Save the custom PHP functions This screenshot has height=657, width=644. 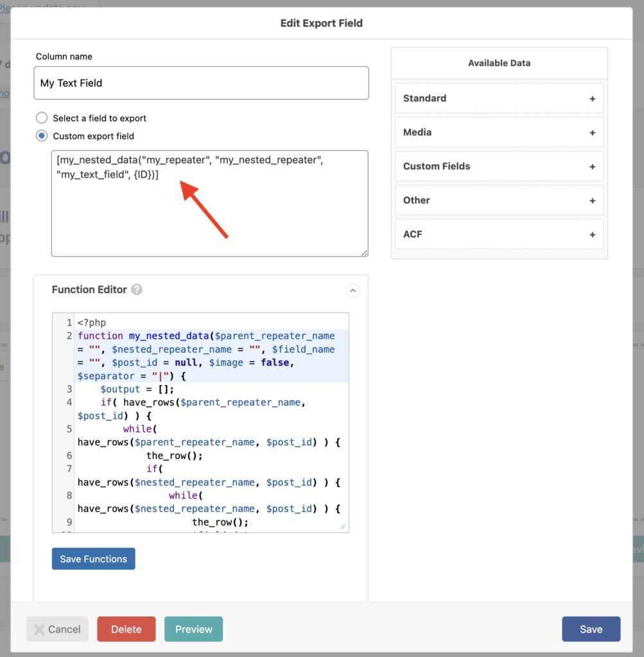93,558
